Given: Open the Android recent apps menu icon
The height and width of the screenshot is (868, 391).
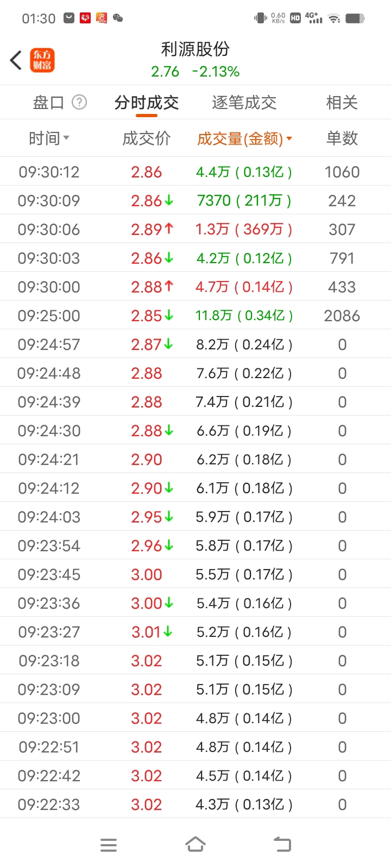Looking at the screenshot, I should [x=109, y=845].
